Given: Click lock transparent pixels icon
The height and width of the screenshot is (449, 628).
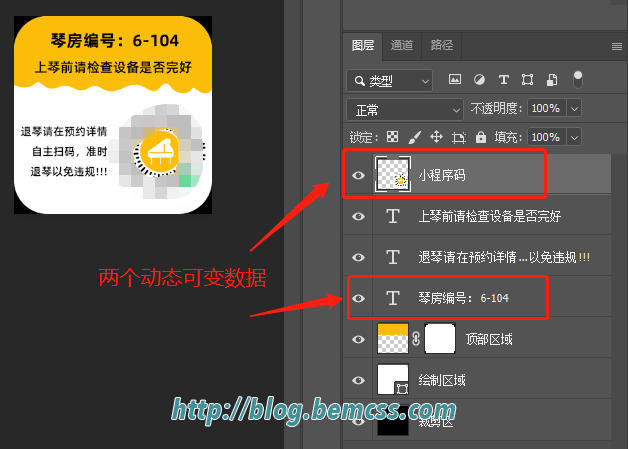Looking at the screenshot, I should 393,137.
